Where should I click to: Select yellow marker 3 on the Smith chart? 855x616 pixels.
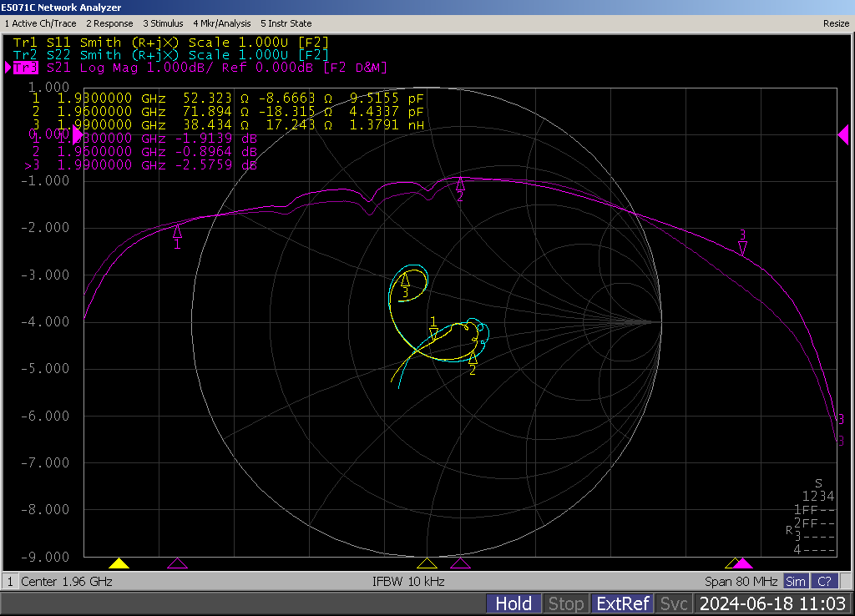pos(406,280)
